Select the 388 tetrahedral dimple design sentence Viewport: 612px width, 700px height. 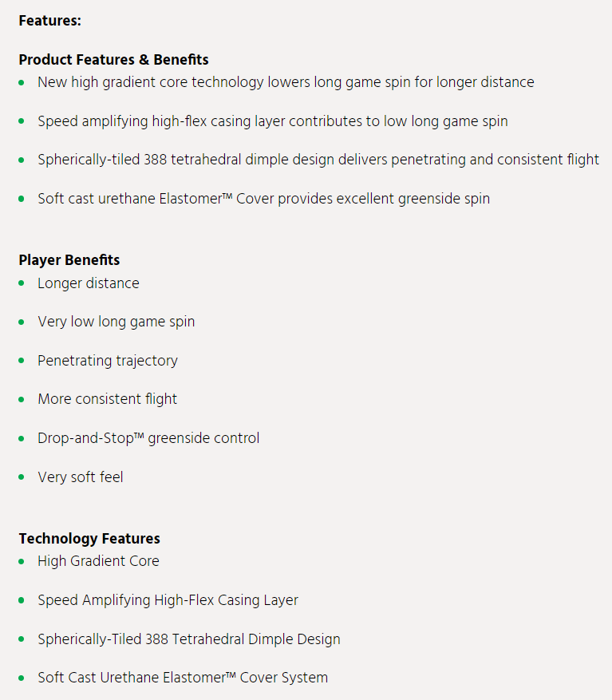(318, 160)
